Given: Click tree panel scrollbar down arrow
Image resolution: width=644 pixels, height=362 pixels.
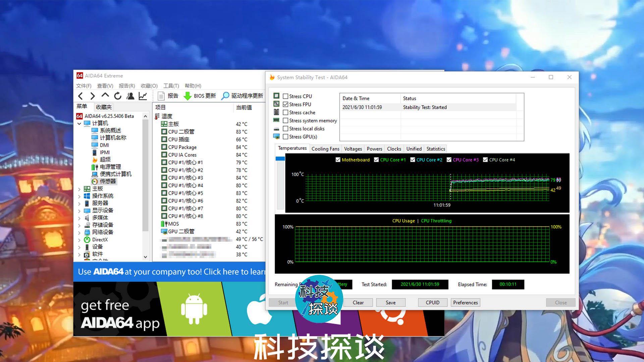Looking at the screenshot, I should click(x=145, y=257).
